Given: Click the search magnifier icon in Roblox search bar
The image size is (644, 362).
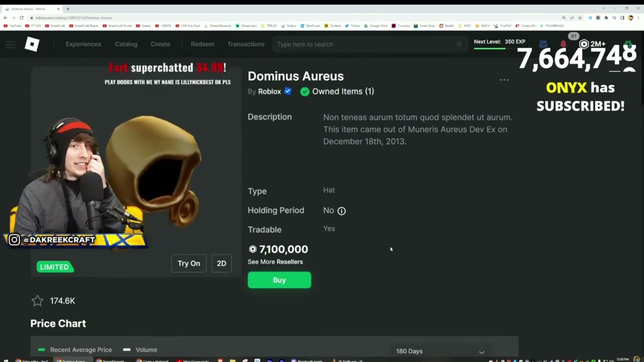Looking at the screenshot, I should (x=459, y=44).
